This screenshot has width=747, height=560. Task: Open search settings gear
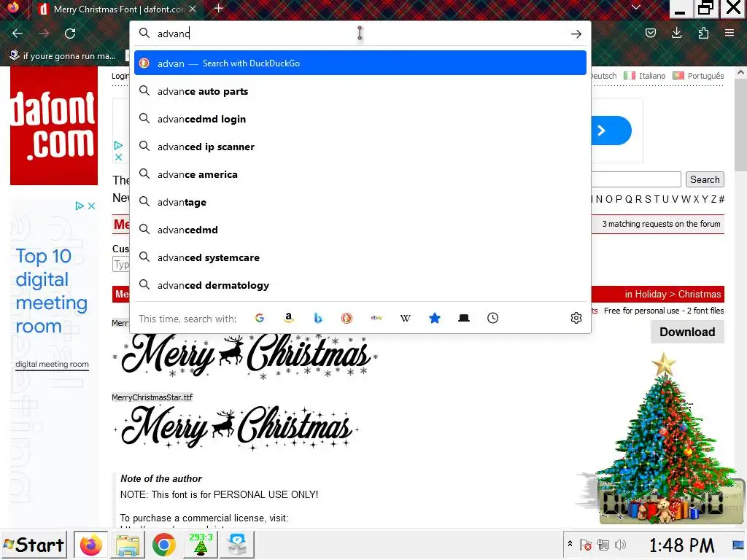pyautogui.click(x=576, y=318)
